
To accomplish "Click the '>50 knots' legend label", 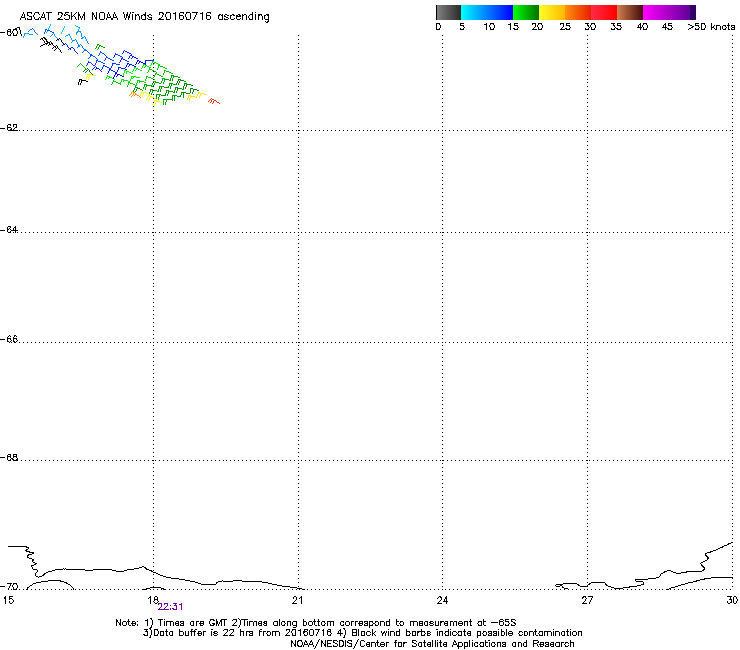I will [711, 27].
